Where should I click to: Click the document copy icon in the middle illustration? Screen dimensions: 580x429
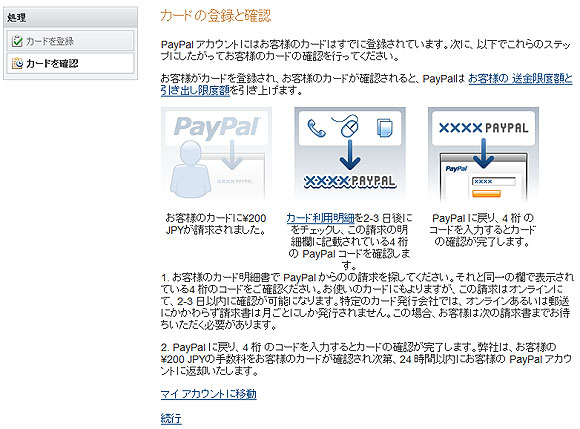(x=385, y=128)
